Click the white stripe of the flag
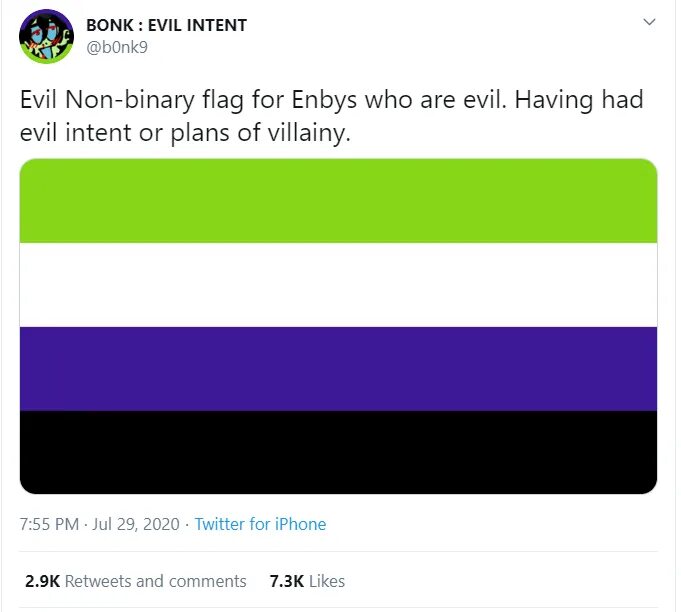This screenshot has height=612, width=681. coord(339,285)
